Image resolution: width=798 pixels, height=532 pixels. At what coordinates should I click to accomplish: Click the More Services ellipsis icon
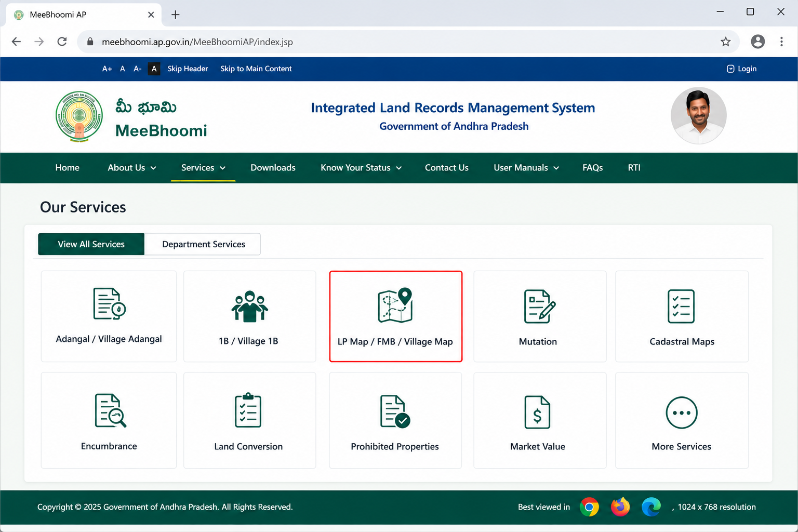point(682,413)
